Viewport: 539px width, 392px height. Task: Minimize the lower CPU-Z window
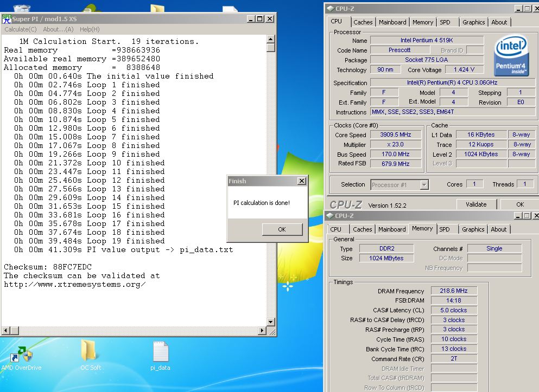(x=518, y=216)
